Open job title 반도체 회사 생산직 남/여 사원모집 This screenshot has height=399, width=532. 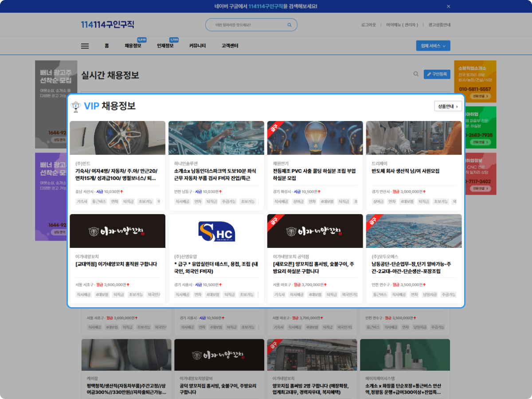pyautogui.click(x=406, y=171)
